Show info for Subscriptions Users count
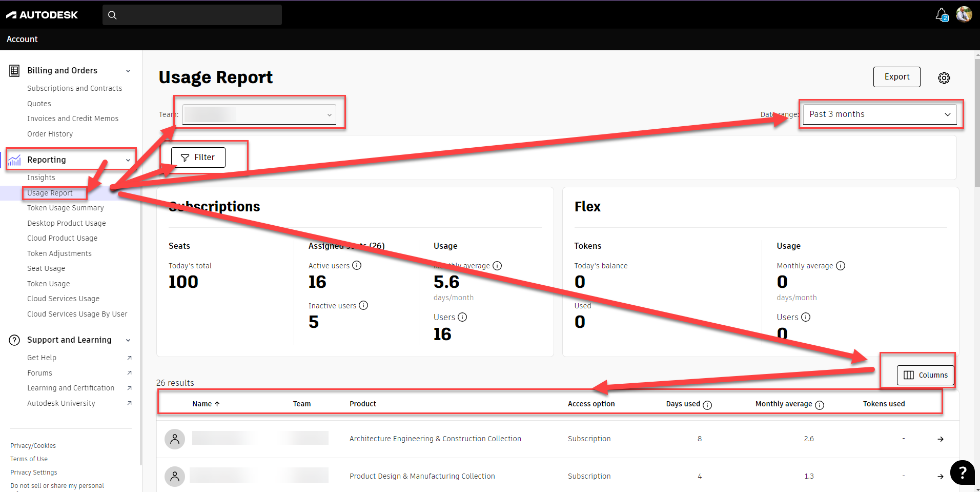The width and height of the screenshot is (980, 492). point(462,317)
